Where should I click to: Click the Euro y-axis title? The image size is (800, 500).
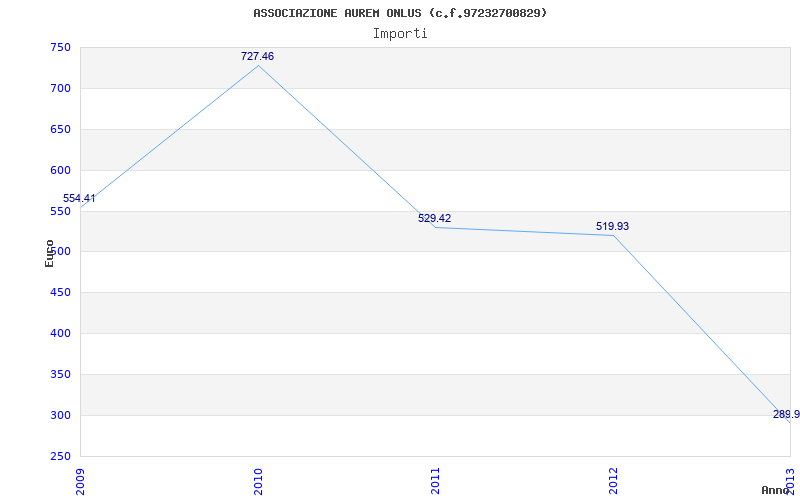click(x=49, y=253)
